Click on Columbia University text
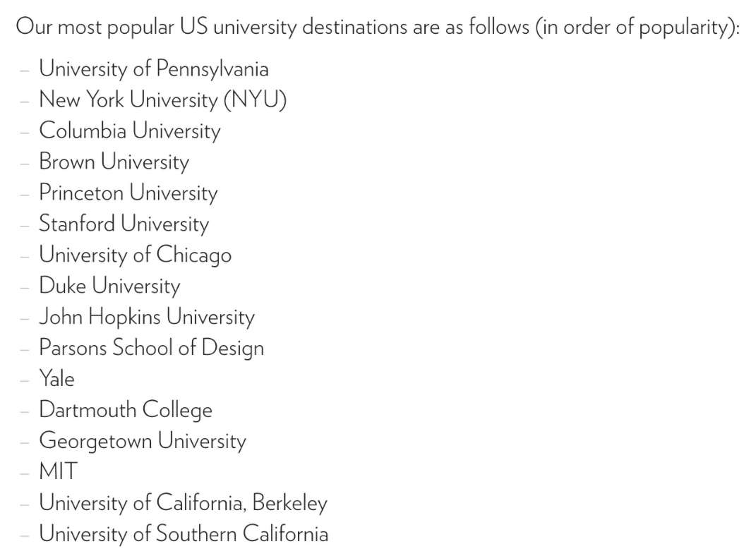Screen dimensions: 756x556 point(130,131)
